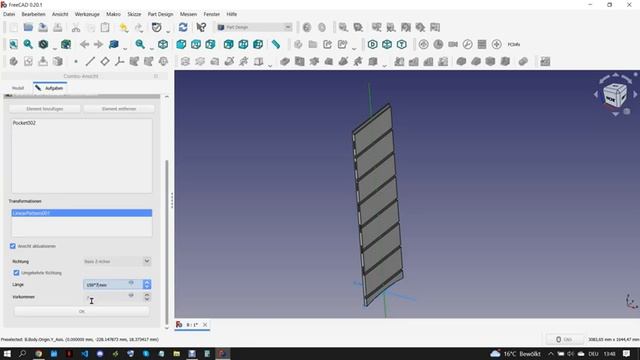Select the LinearPattern001 transformation entry
640x360 pixels.
tap(82, 213)
